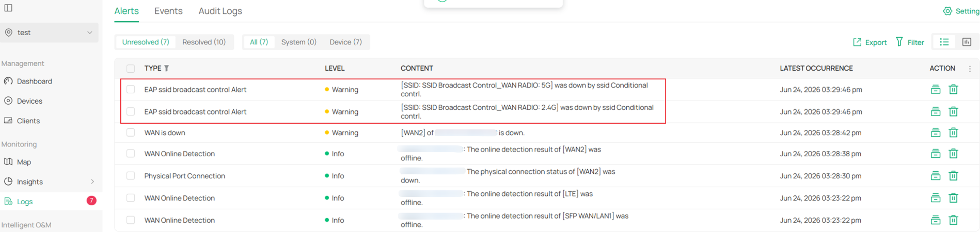Screen dimensions: 980x232
Task: Switch to list view icon
Action: coord(944,42)
